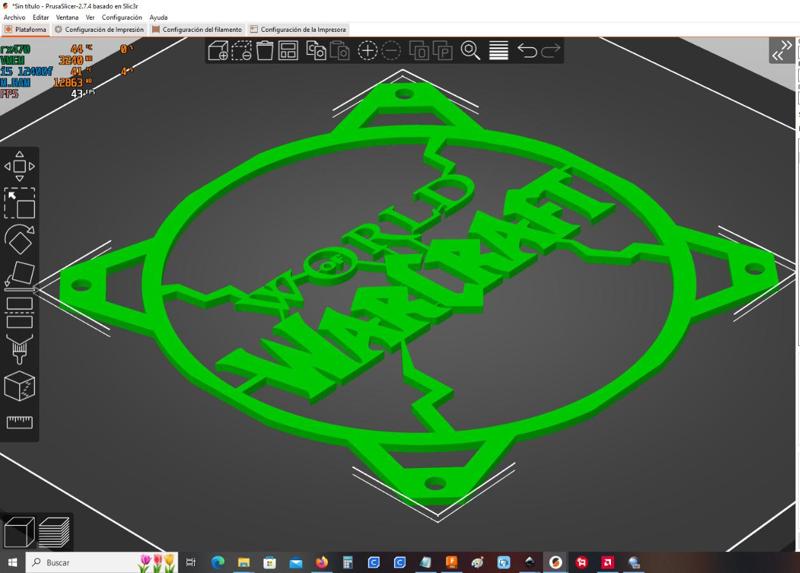Collapse the right sidebar with arrows

[782, 51]
